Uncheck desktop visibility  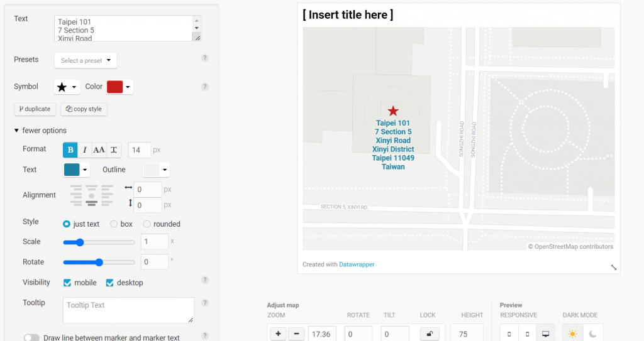coord(109,283)
